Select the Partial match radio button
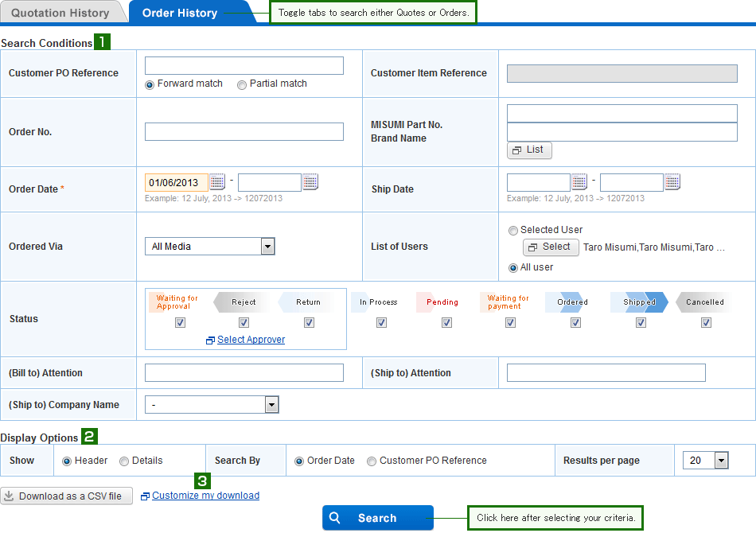This screenshot has height=533, width=756. (242, 84)
